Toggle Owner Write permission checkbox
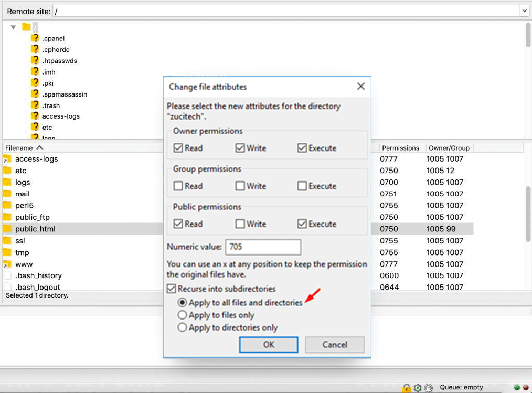The height and width of the screenshot is (393, 532). 240,148
